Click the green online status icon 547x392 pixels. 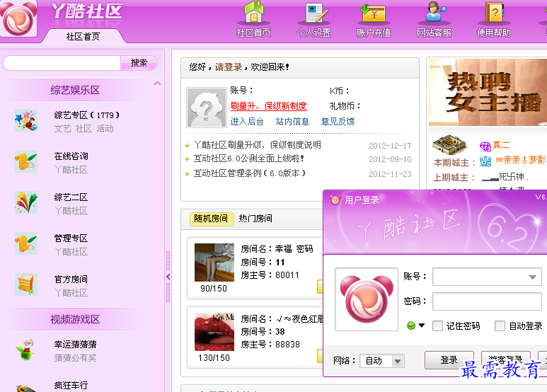tap(411, 325)
